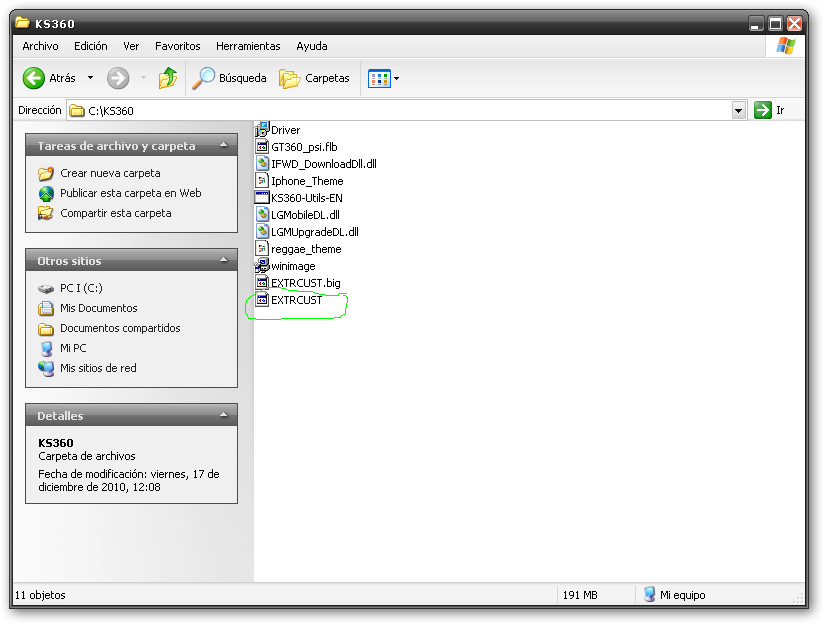Image resolution: width=824 pixels, height=624 pixels.
Task: Open the Ayuda menu
Action: (x=312, y=46)
